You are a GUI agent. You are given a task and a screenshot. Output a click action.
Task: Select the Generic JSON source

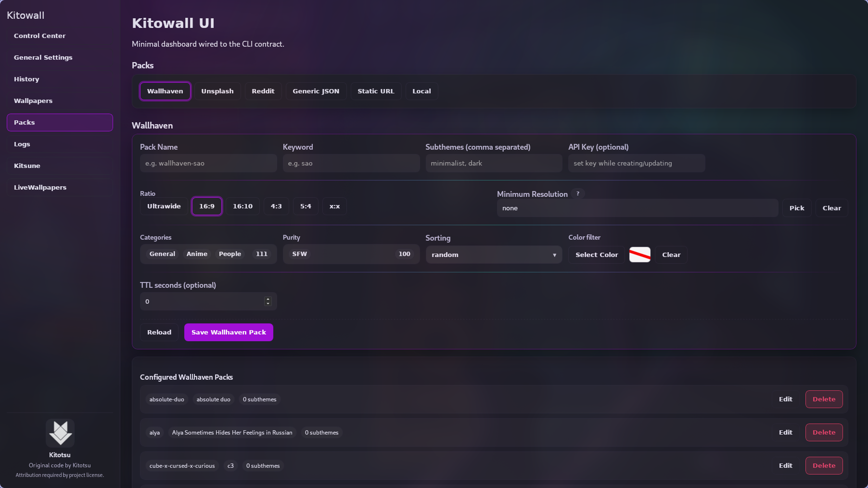pos(316,91)
